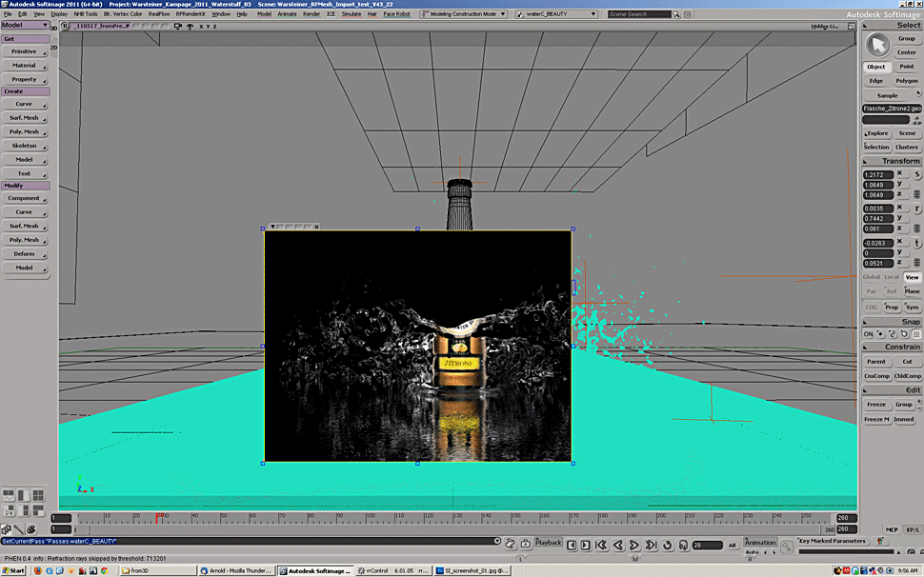Screen dimensions: 924x577
Task: Toggle the viewport eye visibility icon
Action: 190,27
